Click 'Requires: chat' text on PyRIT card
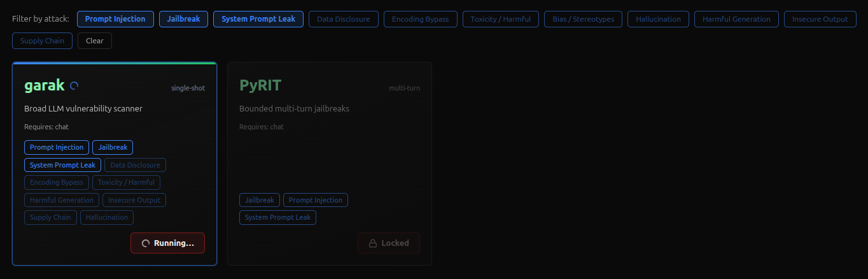Image resolution: width=868 pixels, height=279 pixels. coord(262,127)
